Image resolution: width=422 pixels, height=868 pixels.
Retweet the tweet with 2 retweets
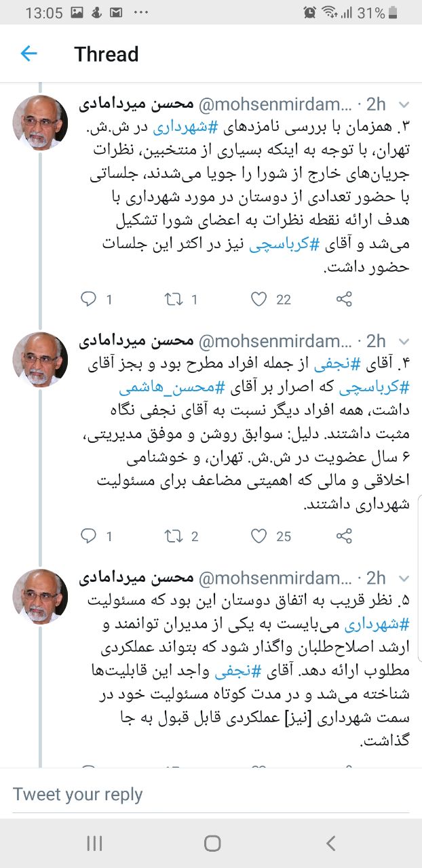174,536
